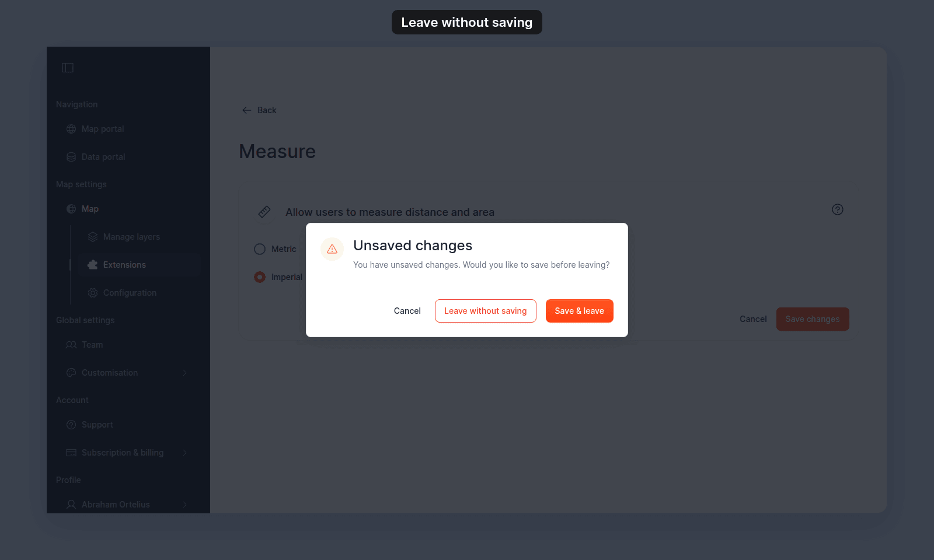Viewport: 934px width, 560px height.
Task: Select the Metric radio button
Action: 260,249
